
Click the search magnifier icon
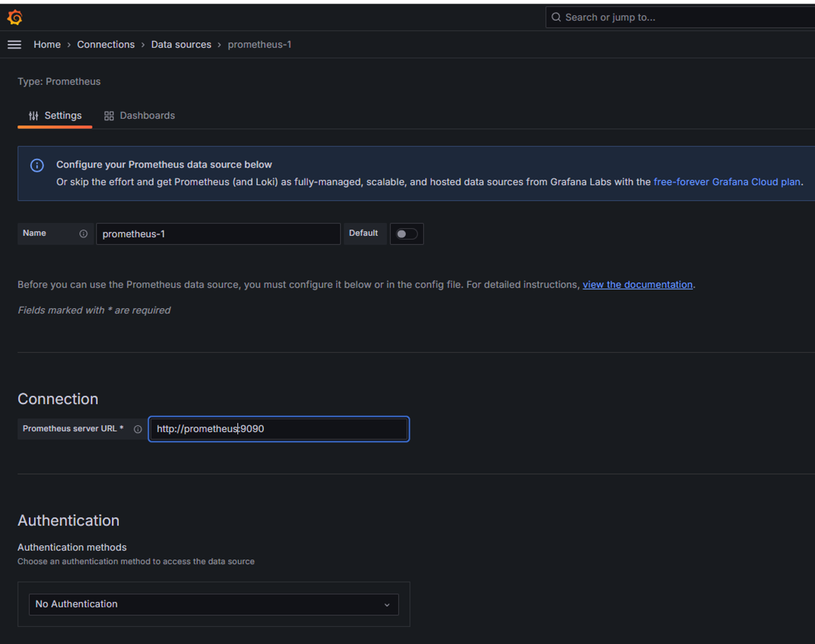point(556,17)
